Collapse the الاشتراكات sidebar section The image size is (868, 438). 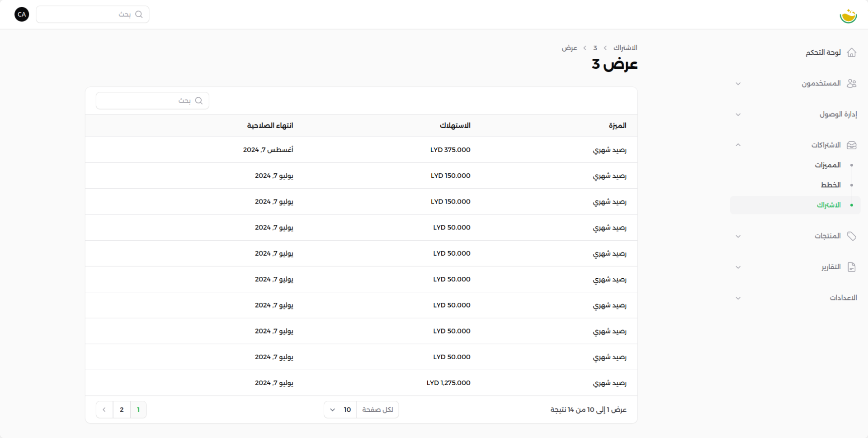(738, 145)
